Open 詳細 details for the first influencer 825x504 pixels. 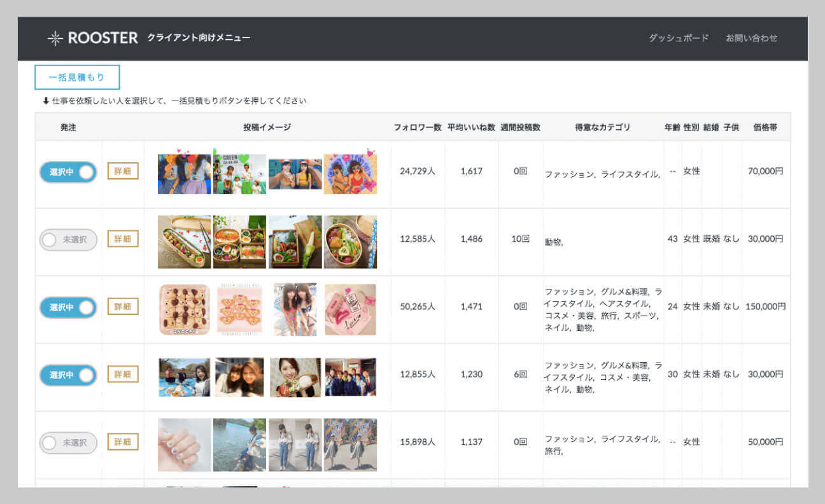click(x=122, y=171)
